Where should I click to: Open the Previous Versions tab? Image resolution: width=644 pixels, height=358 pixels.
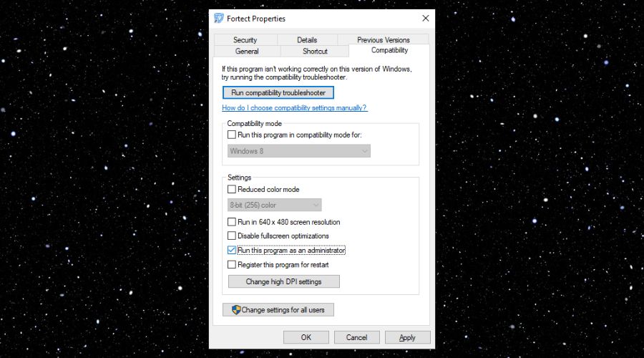coord(384,40)
